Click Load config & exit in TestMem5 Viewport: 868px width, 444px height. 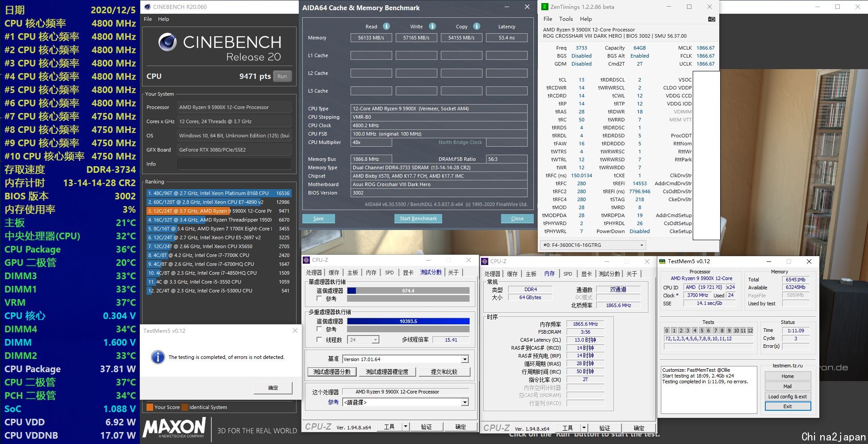pos(787,397)
